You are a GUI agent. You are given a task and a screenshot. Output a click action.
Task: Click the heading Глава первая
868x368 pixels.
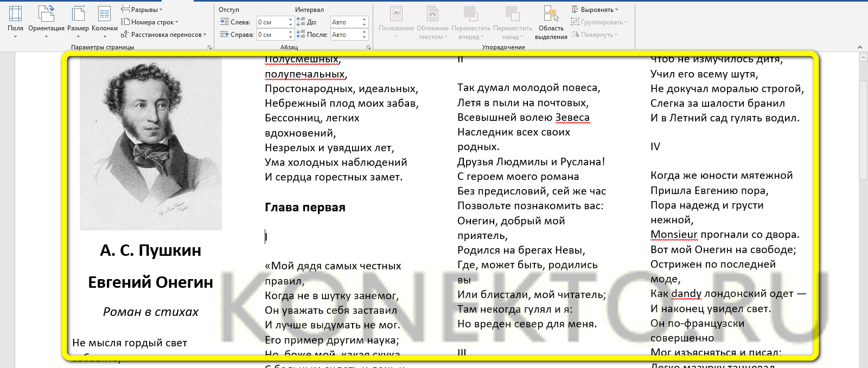[x=305, y=208]
